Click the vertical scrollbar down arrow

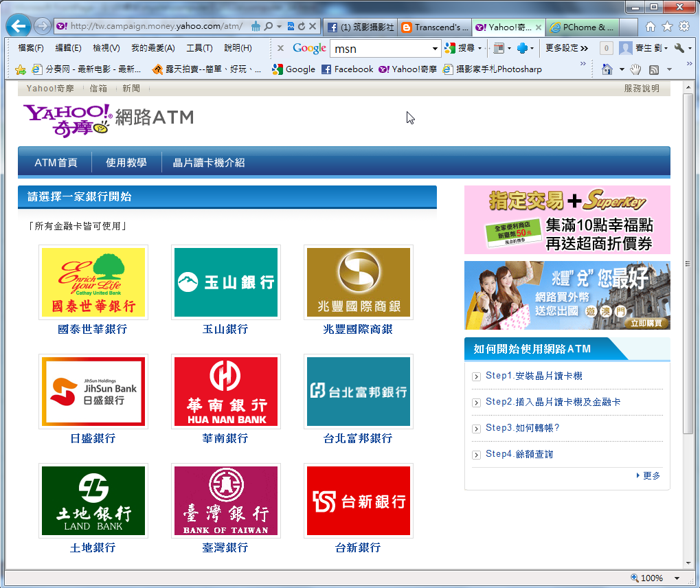pos(688,563)
